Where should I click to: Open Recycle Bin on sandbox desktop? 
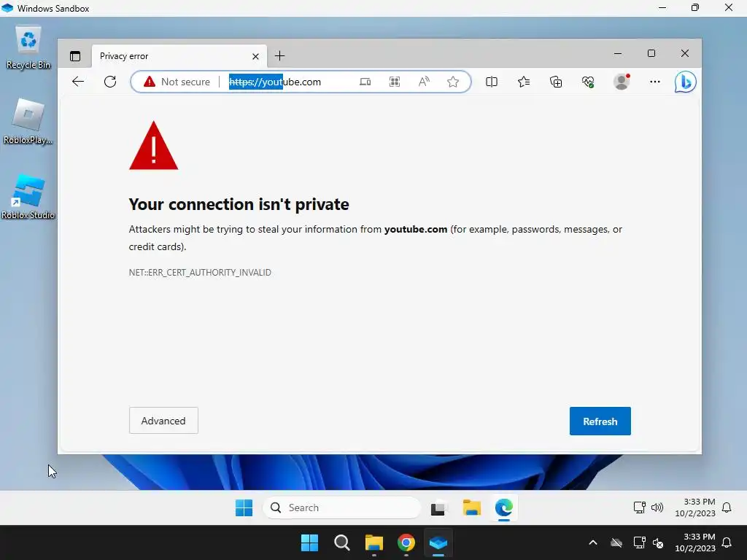(x=28, y=47)
